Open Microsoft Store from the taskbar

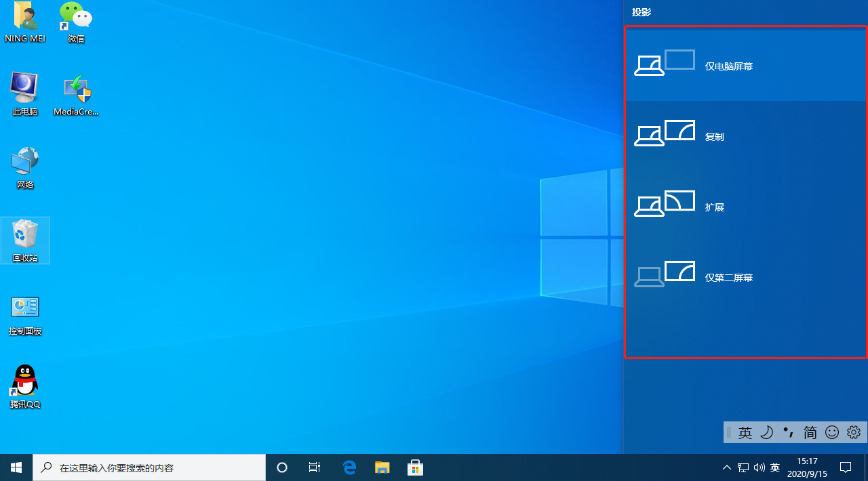pos(415,467)
